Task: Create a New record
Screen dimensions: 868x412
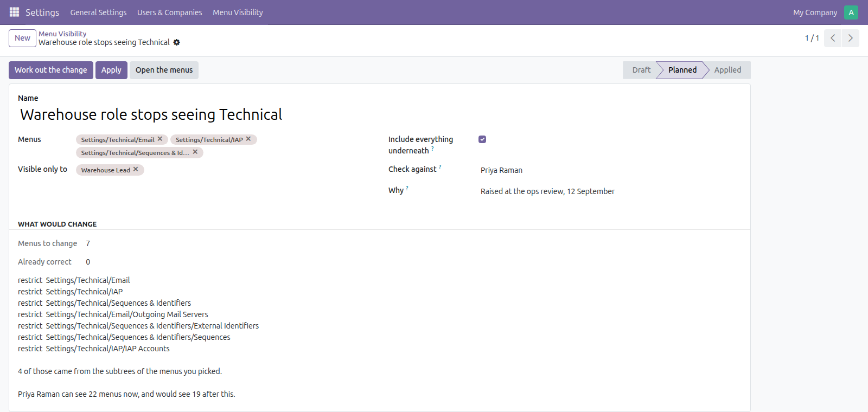Action: tap(22, 38)
